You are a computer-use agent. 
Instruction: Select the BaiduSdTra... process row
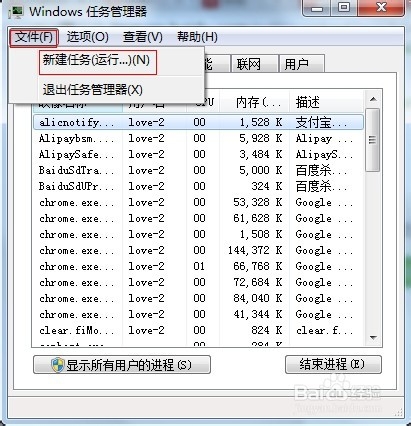198,170
